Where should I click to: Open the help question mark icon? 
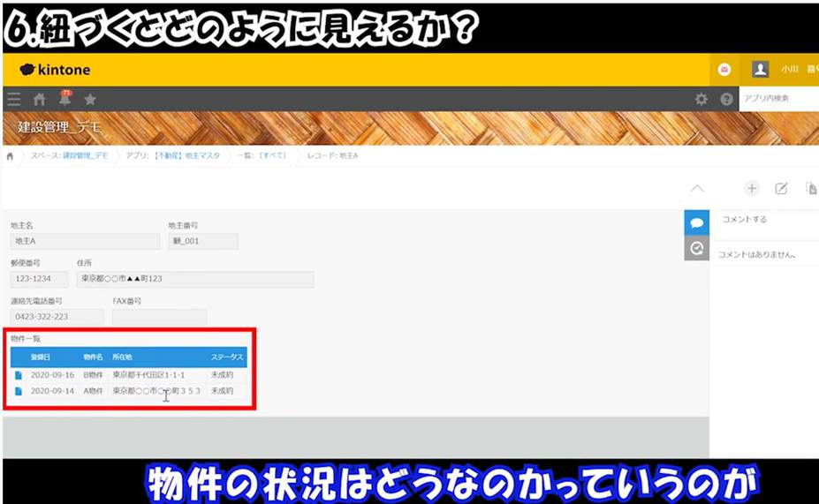coord(726,100)
